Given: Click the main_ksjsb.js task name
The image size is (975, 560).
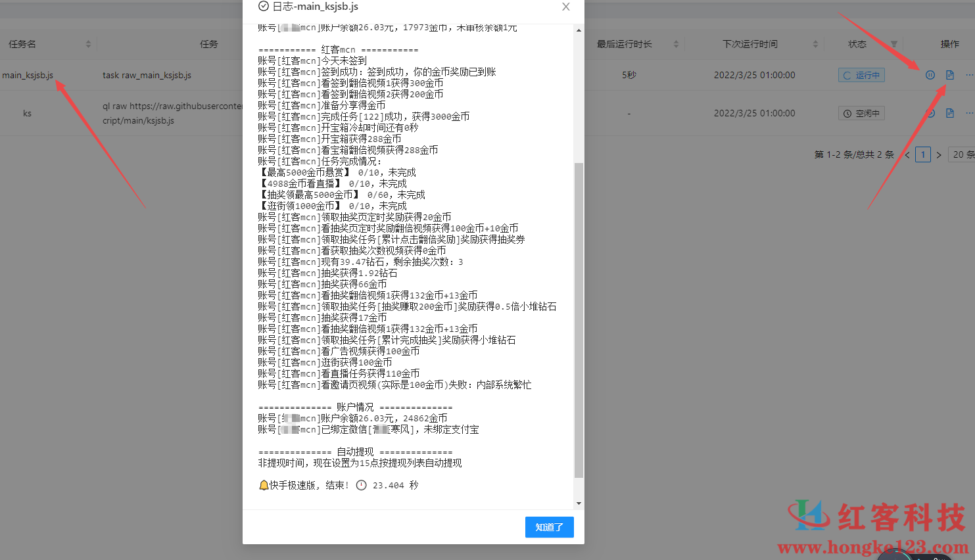Looking at the screenshot, I should point(28,75).
